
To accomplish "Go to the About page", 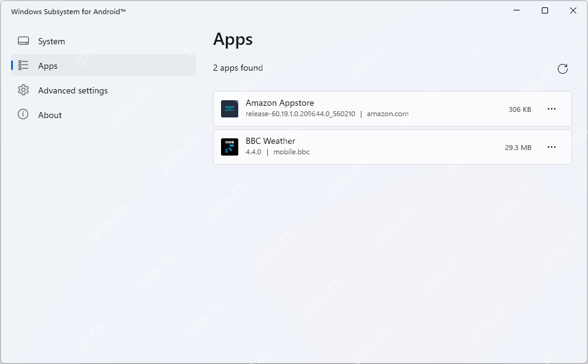I will coord(103,115).
